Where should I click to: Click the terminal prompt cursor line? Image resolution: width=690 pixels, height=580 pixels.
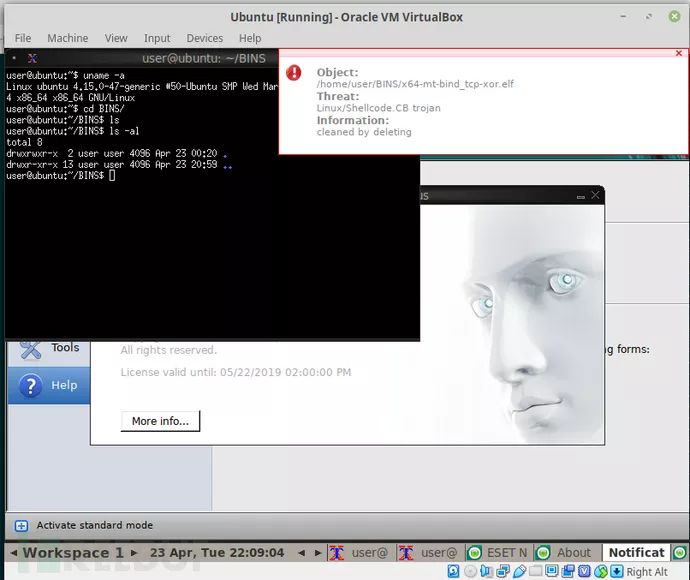coord(61,175)
